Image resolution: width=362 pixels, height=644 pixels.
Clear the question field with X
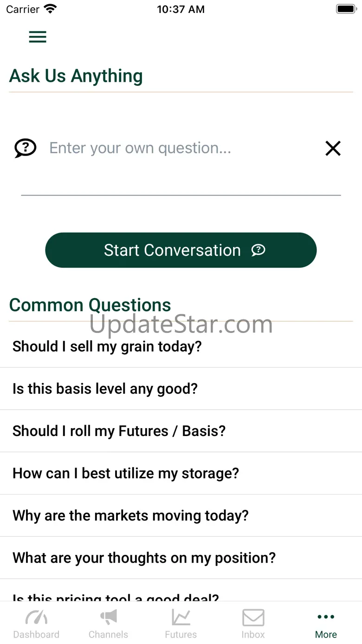[333, 149]
